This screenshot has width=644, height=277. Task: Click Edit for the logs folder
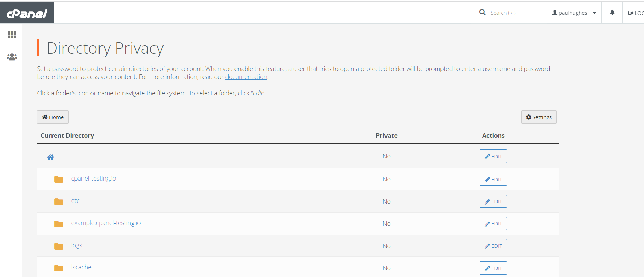[493, 246]
